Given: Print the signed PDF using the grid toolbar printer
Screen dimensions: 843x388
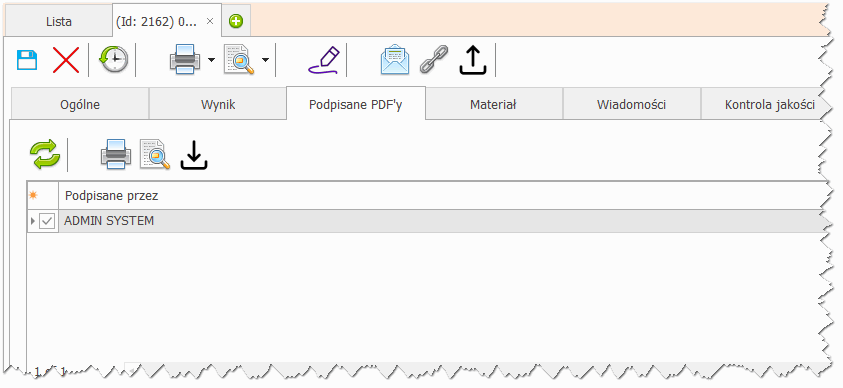Looking at the screenshot, I should click(116, 154).
